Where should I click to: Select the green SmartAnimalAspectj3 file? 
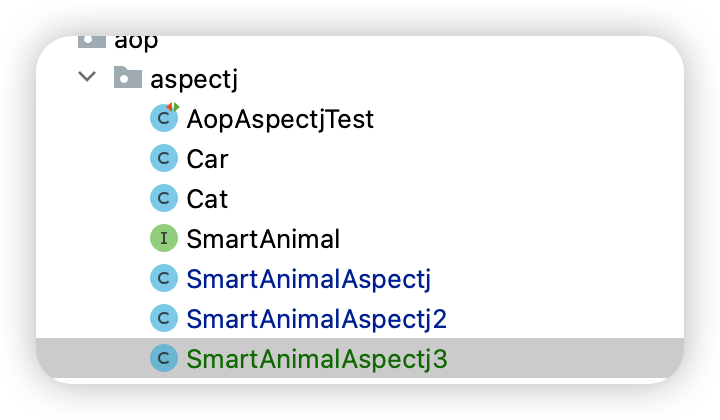(x=317, y=359)
